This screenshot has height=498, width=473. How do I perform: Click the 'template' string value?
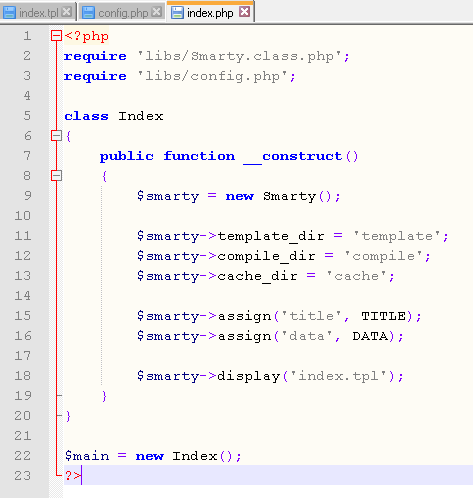click(397, 236)
